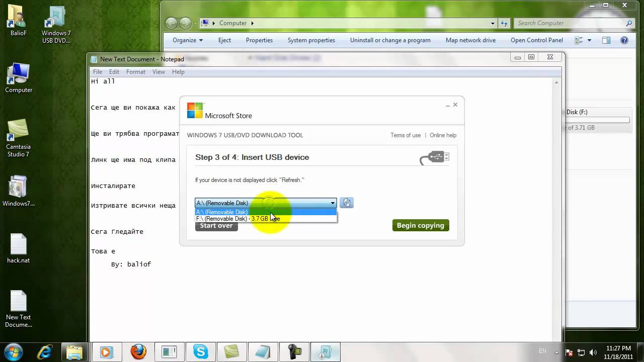
Task: Click Action Center flag tray icon
Action: click(570, 352)
